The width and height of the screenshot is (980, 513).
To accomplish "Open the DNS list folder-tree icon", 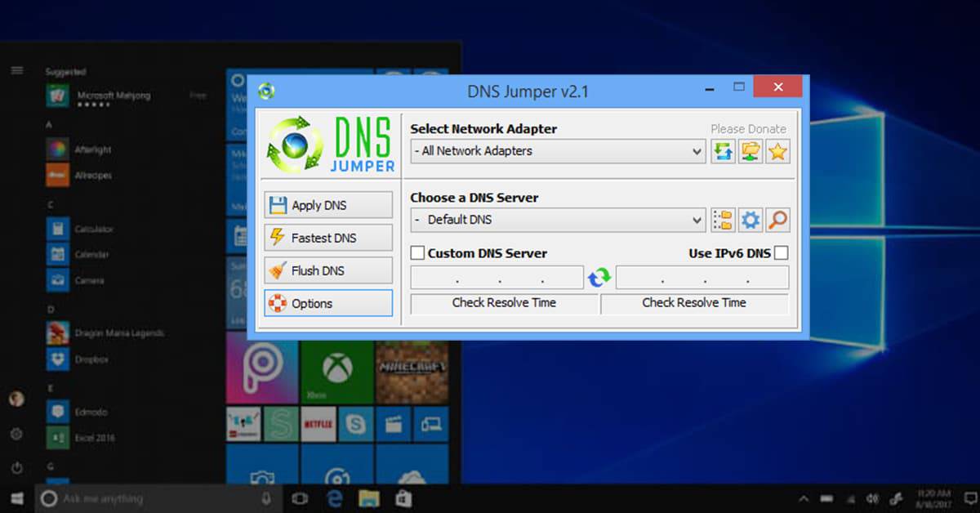I will coord(723,220).
